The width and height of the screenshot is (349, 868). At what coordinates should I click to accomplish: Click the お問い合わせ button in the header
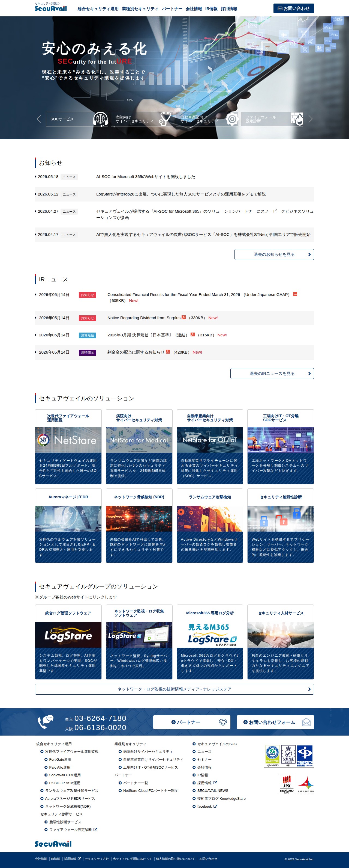(293, 8)
